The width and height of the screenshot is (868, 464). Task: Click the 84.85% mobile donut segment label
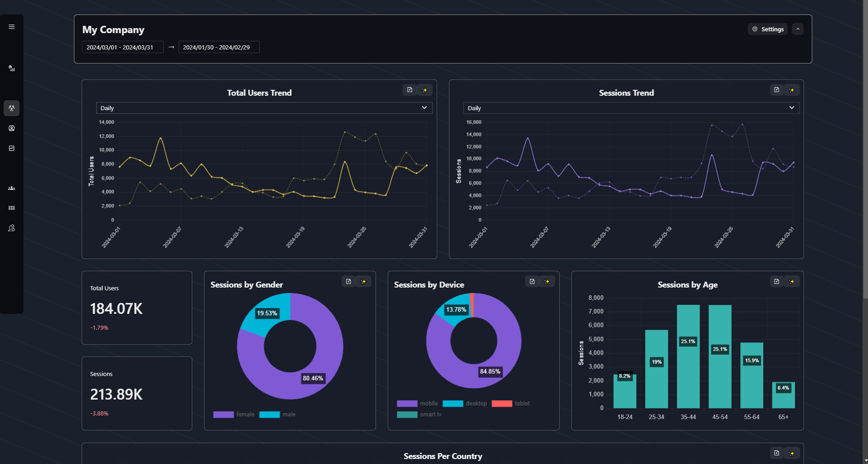[490, 371]
